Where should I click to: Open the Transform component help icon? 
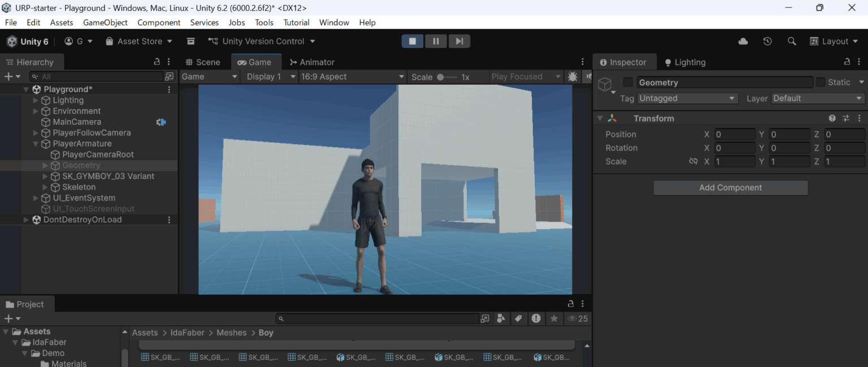[x=832, y=118]
